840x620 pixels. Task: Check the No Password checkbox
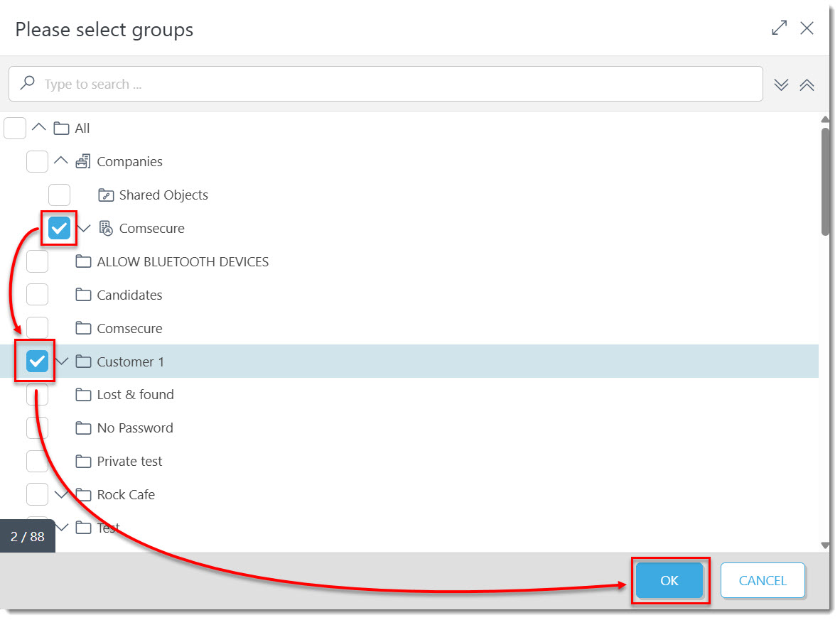click(x=37, y=428)
